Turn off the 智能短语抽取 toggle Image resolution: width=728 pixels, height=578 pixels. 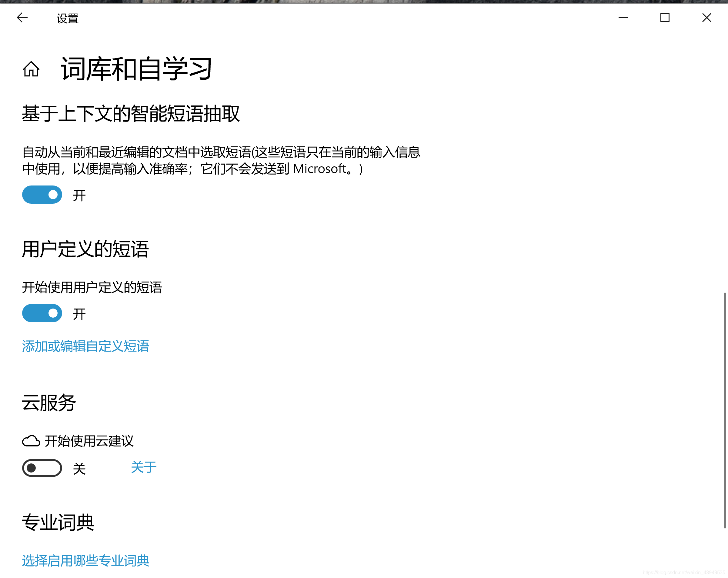click(x=42, y=195)
